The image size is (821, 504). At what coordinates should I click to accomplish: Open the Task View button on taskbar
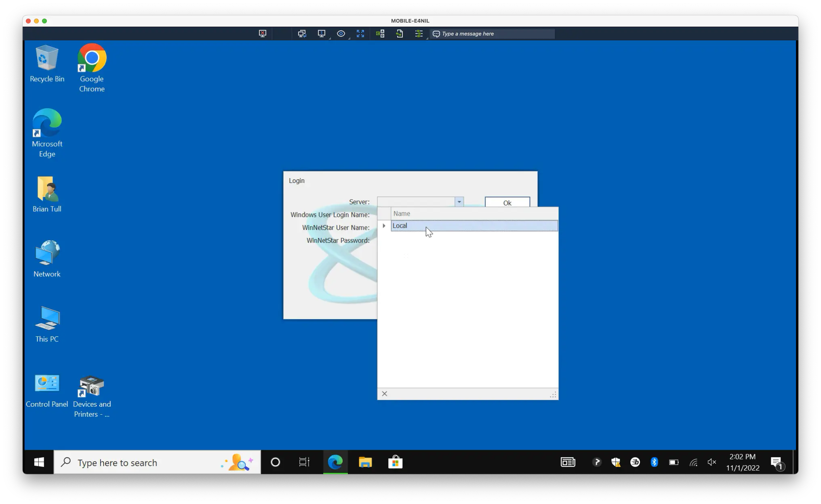click(304, 462)
